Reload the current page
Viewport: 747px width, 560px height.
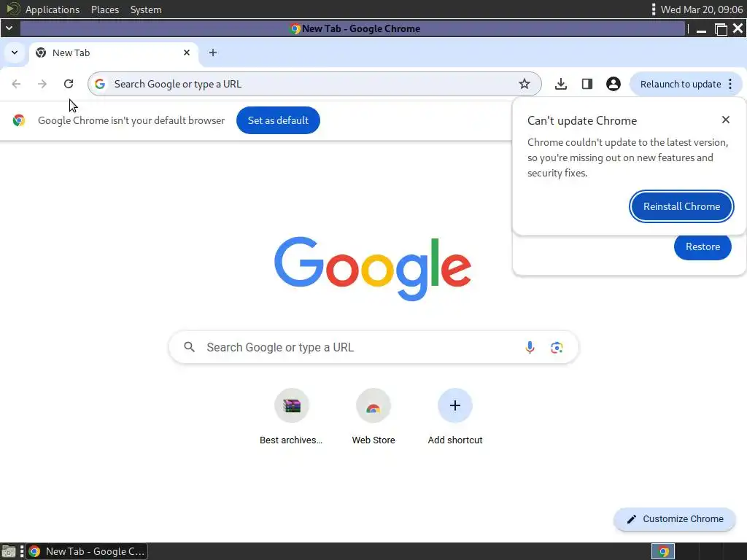(x=69, y=85)
